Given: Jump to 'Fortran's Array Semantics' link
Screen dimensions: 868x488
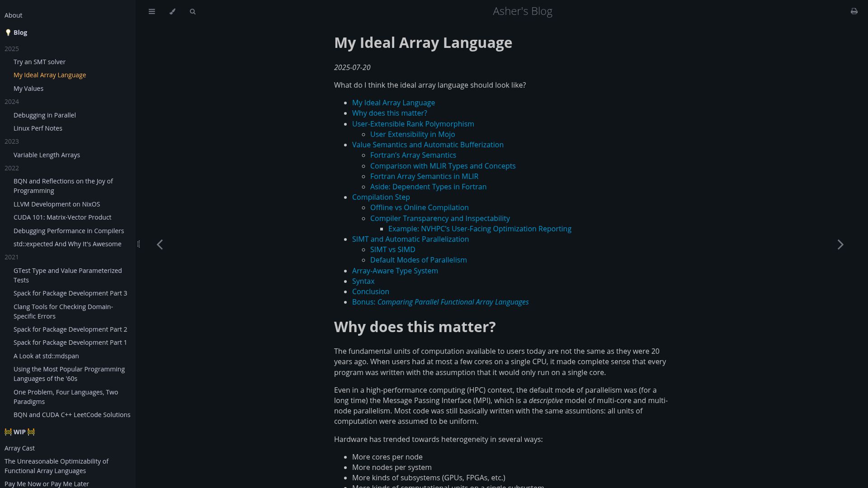Looking at the screenshot, I should [413, 155].
